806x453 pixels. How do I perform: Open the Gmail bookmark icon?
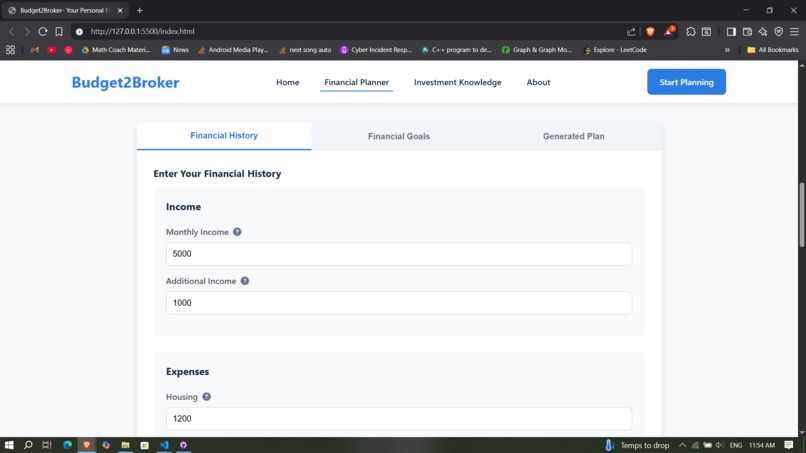click(x=35, y=50)
